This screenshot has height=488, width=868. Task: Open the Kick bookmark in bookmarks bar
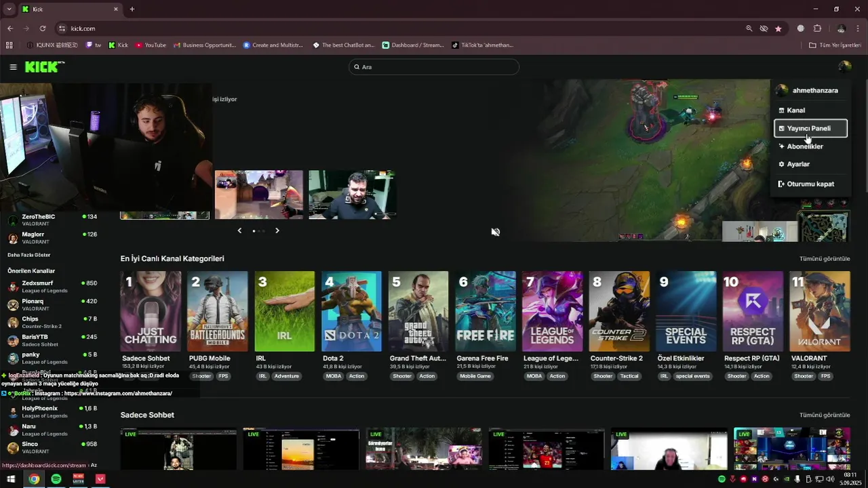pos(118,45)
